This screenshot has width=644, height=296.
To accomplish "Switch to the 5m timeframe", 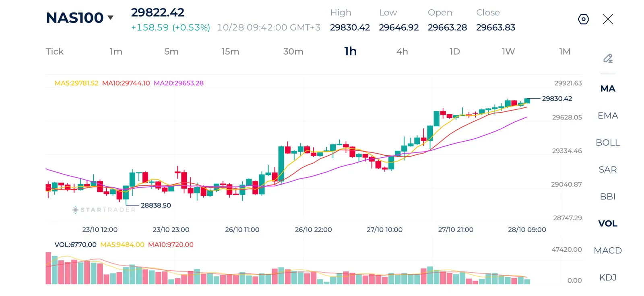I will tap(171, 51).
